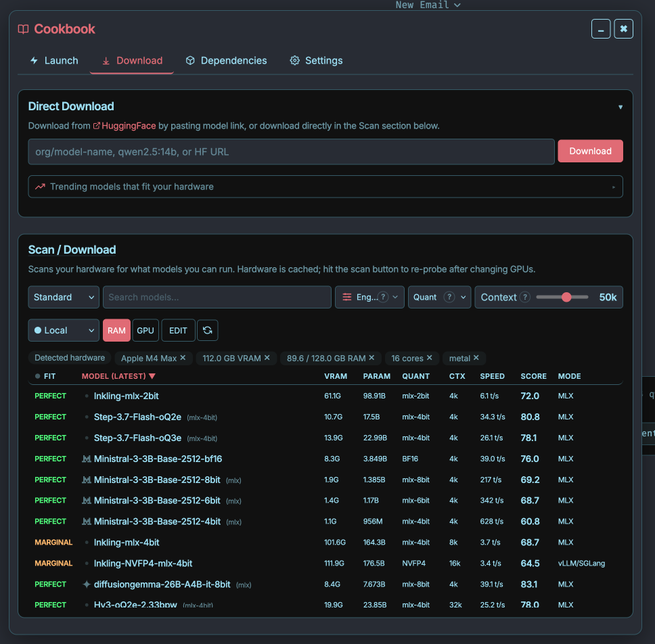Viewport: 655px width, 644px height.
Task: Remove the Apple M4 Max hardware chip
Action: tap(183, 358)
